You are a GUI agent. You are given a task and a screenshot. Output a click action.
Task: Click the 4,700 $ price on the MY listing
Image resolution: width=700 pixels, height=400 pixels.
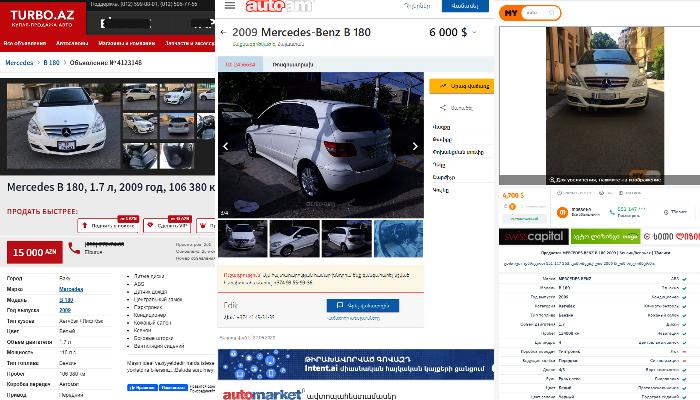[x=513, y=195]
